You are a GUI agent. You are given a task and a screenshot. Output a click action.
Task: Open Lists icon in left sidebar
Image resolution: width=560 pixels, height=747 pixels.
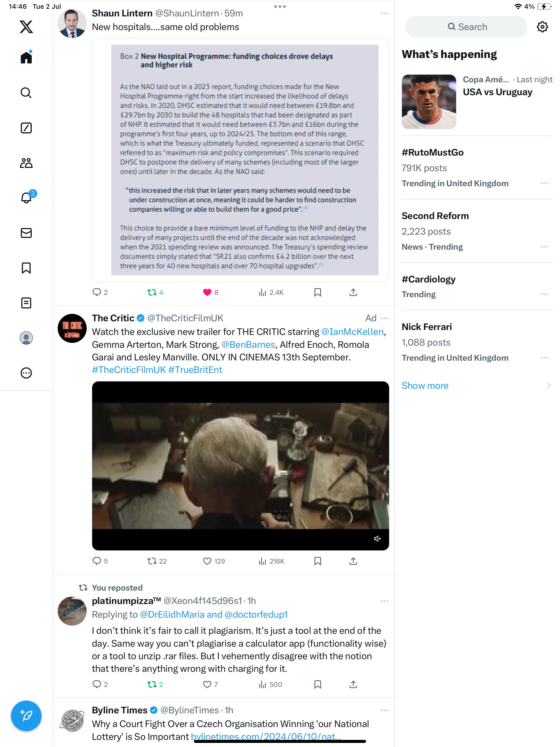pos(26,303)
